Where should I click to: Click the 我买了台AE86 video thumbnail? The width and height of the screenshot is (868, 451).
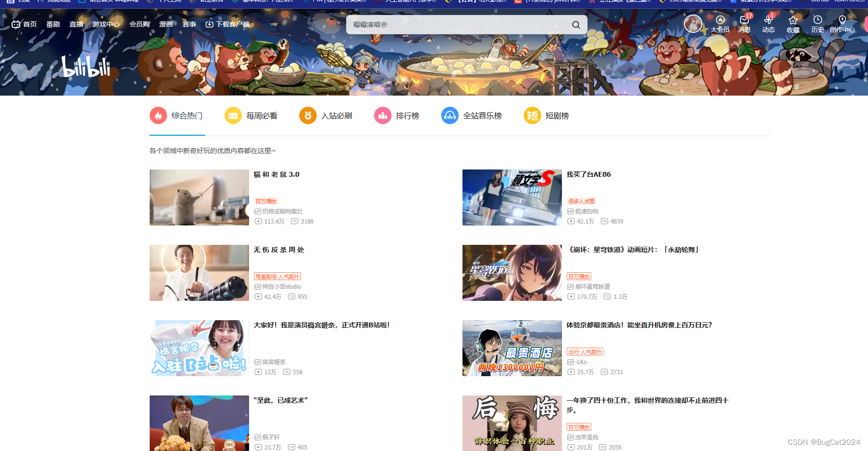click(512, 197)
